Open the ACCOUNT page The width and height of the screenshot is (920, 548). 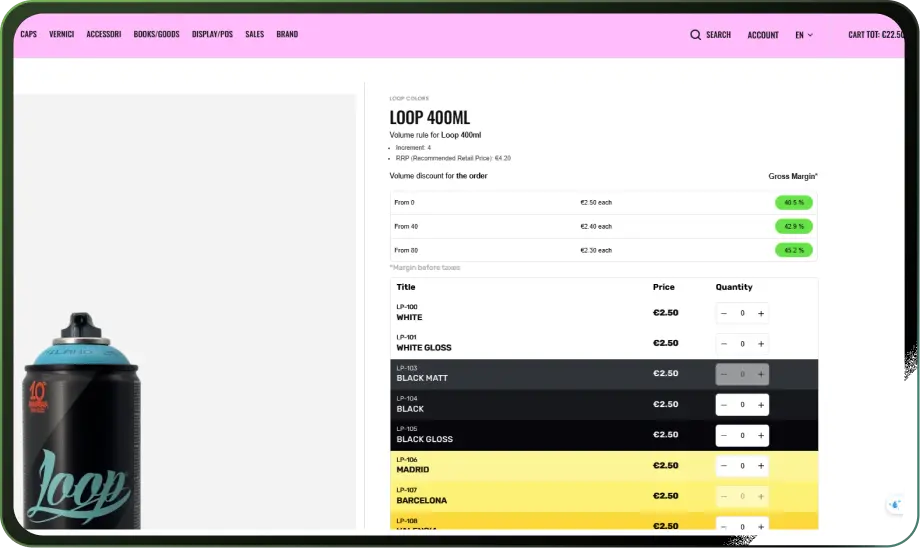click(763, 35)
